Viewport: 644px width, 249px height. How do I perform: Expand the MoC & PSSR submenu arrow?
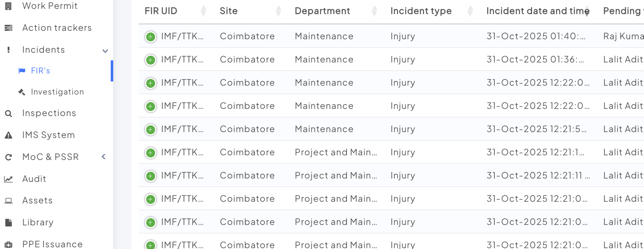104,157
